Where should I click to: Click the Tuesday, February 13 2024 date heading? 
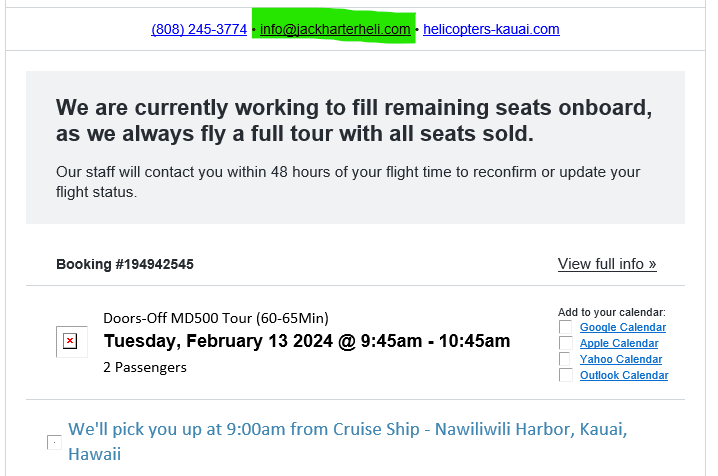pos(306,341)
